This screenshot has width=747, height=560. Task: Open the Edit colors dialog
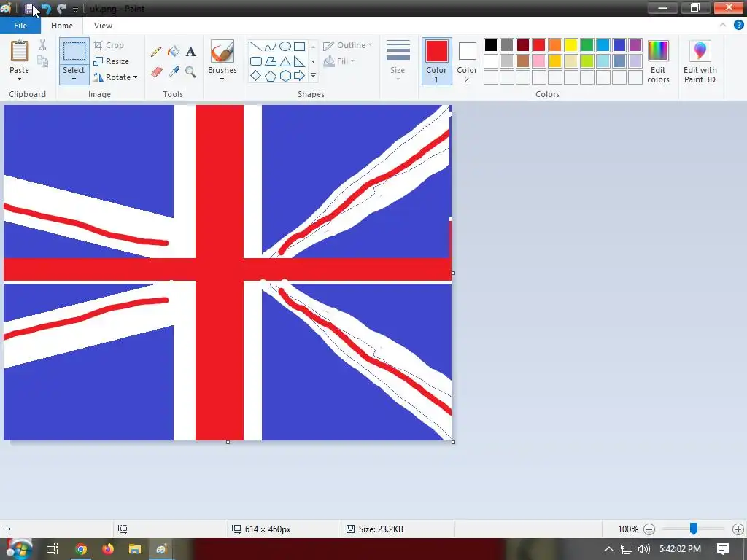pyautogui.click(x=659, y=63)
